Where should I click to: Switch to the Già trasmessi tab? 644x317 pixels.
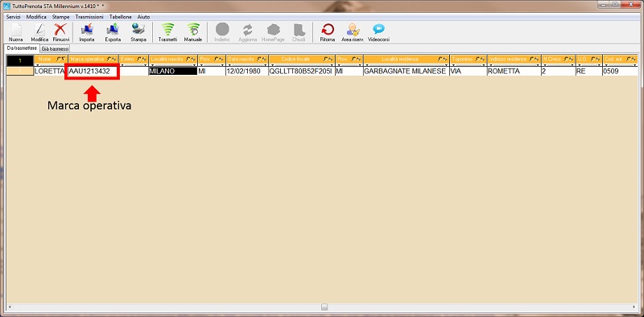[56, 49]
